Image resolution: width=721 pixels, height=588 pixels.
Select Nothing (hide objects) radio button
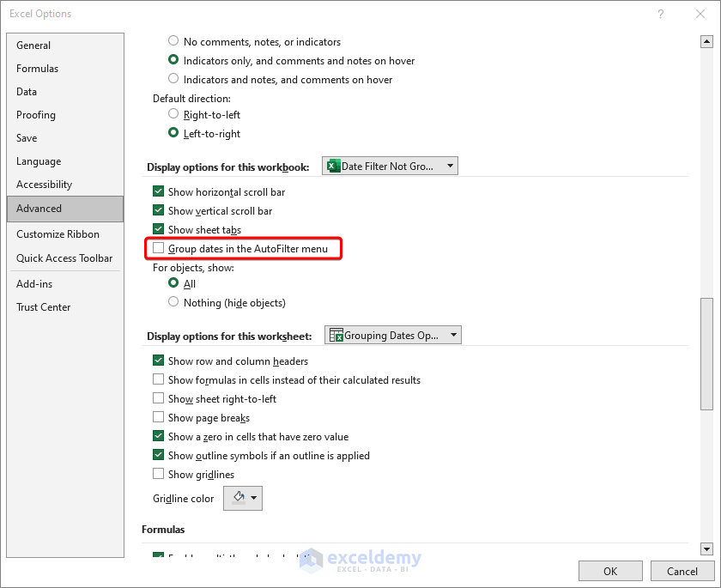point(174,302)
